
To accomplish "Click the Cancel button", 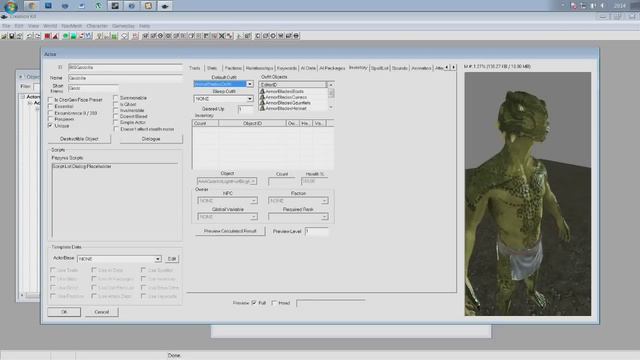I will [x=102, y=312].
